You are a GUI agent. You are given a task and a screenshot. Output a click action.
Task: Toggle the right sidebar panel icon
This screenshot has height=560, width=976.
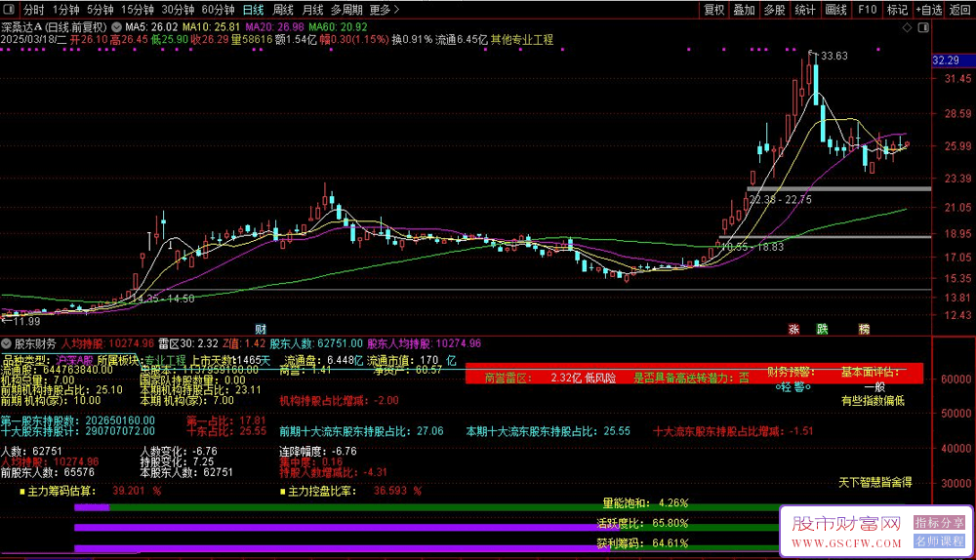click(x=923, y=27)
